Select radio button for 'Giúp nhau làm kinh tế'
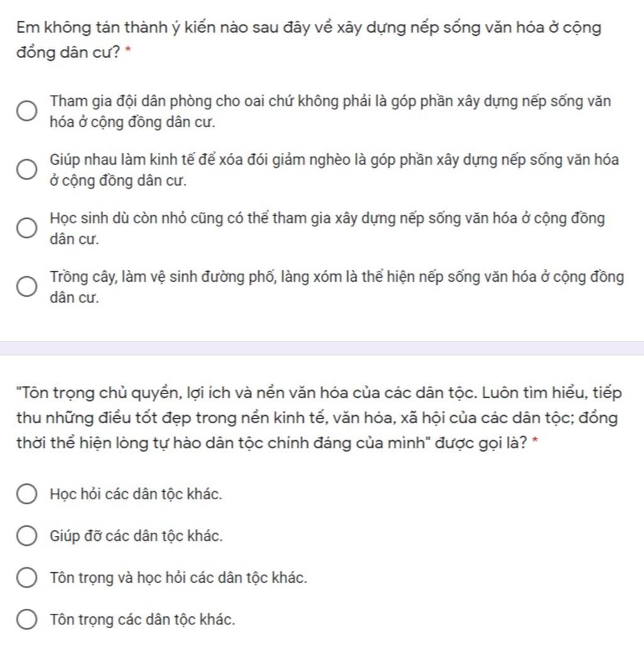 (26, 169)
